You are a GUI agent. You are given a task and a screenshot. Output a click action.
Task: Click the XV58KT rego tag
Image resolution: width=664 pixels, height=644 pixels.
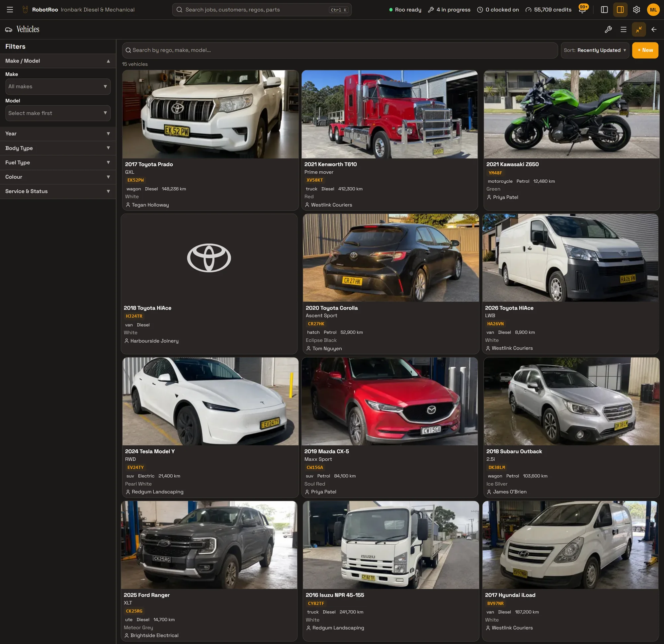coord(315,180)
